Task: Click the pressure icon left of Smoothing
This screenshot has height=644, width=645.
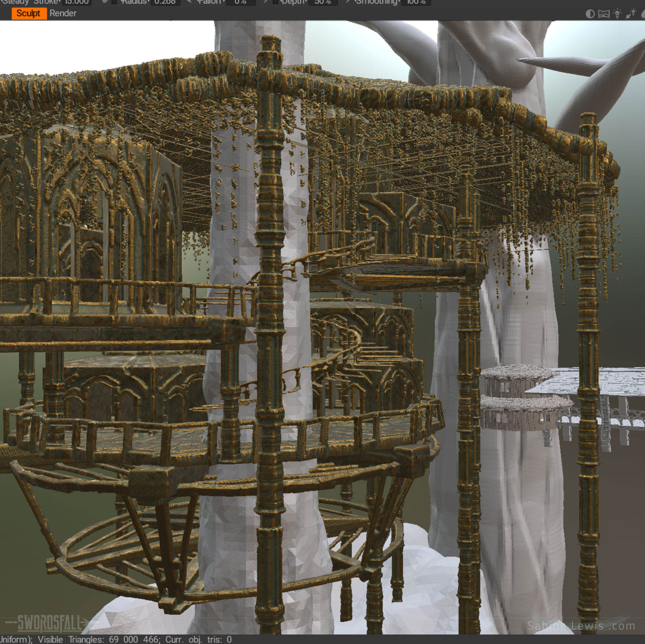Action: pyautogui.click(x=347, y=2)
